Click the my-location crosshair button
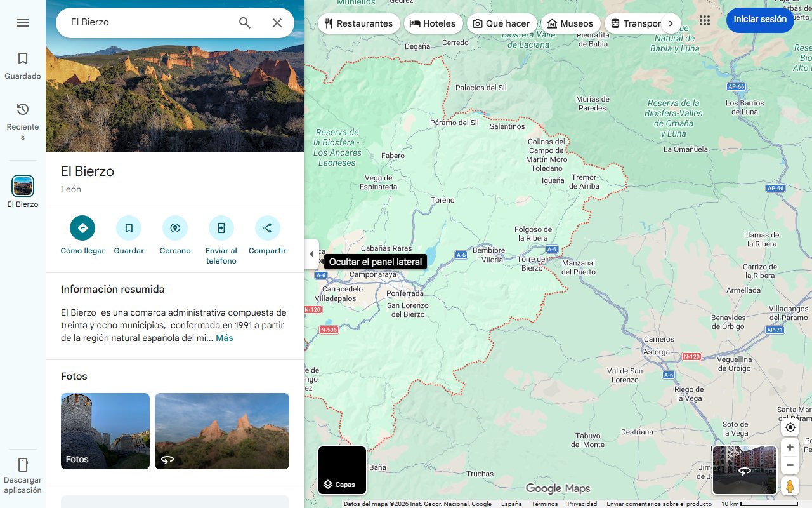Screen dimensions: 812x508 [789, 427]
